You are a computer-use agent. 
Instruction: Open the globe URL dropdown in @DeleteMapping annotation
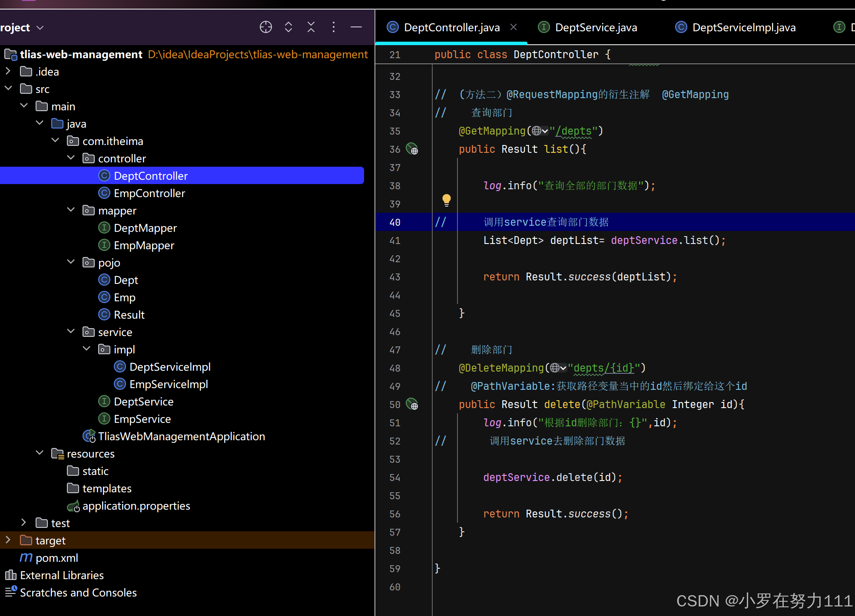tap(558, 368)
